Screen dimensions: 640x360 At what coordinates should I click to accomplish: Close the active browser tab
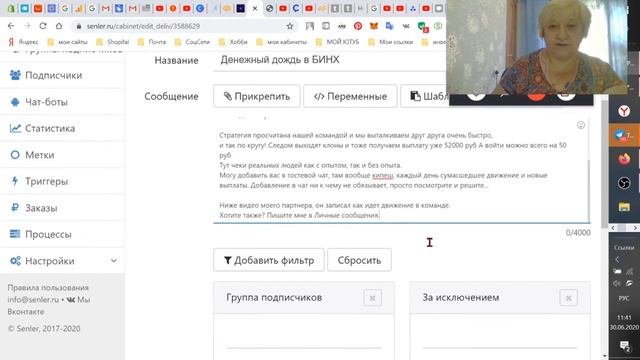[255, 8]
